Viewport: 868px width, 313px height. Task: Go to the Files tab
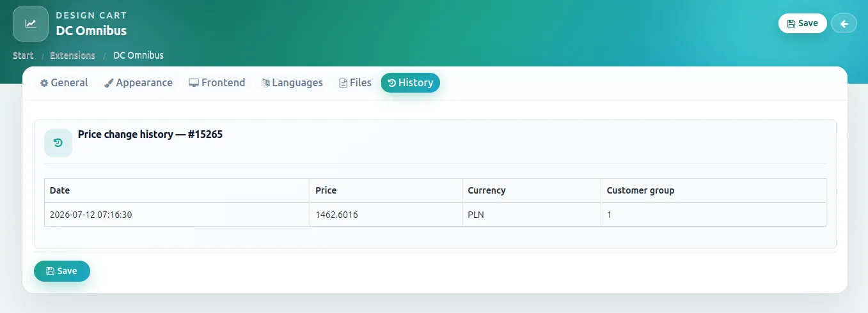pyautogui.click(x=356, y=83)
